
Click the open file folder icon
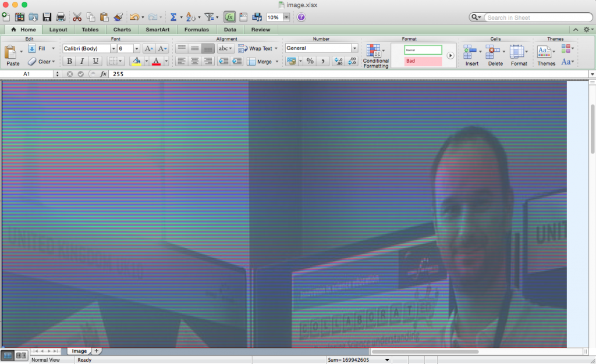(33, 17)
